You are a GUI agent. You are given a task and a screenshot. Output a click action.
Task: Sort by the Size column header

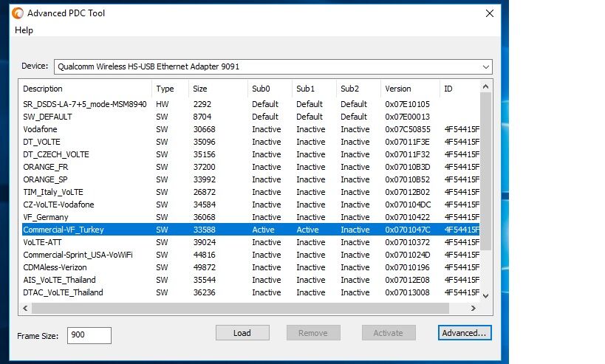[x=218, y=89]
